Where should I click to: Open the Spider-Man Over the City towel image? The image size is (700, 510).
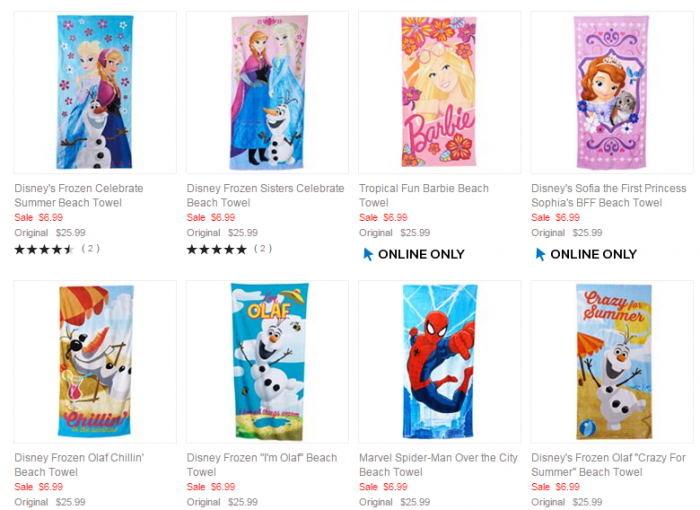439,361
